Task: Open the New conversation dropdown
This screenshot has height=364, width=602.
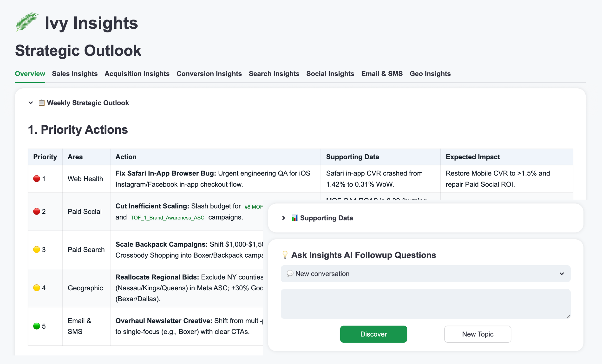Action: tap(425, 274)
